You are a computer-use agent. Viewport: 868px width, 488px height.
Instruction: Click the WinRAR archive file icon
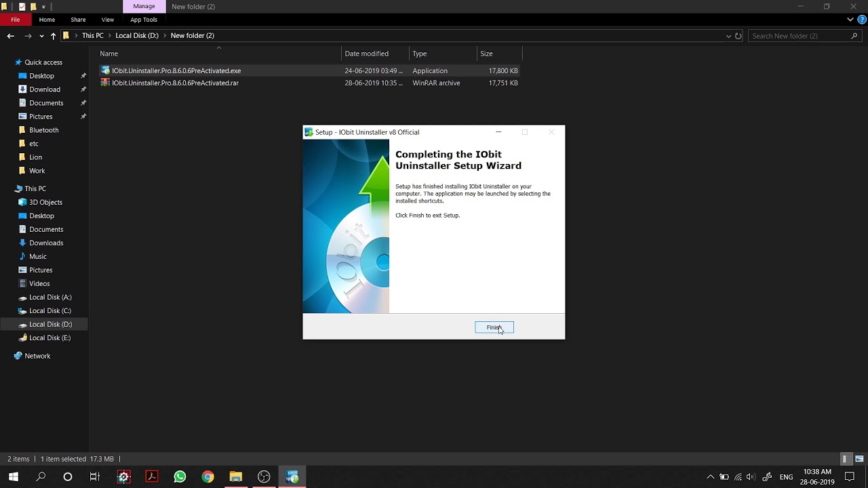[105, 83]
